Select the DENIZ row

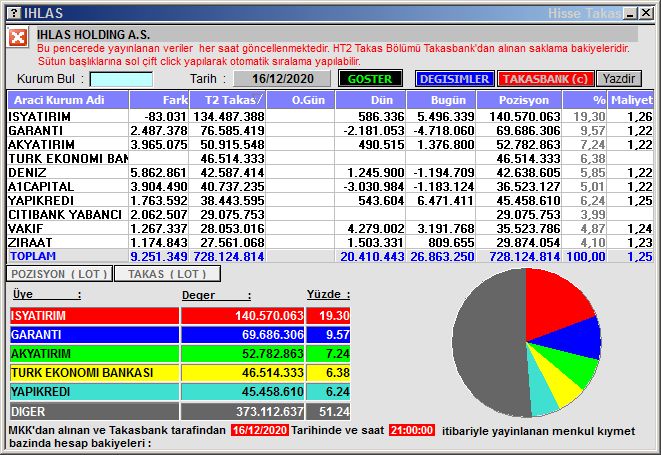tap(330, 172)
